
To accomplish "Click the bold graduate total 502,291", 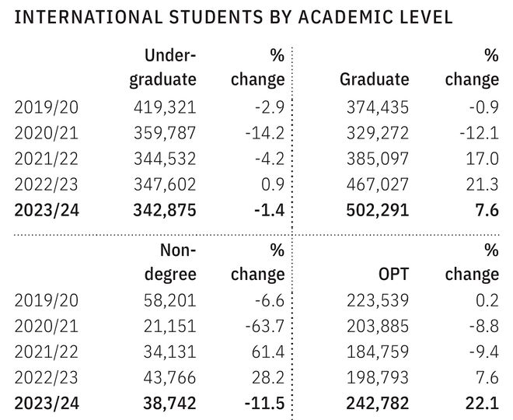I will click(374, 210).
